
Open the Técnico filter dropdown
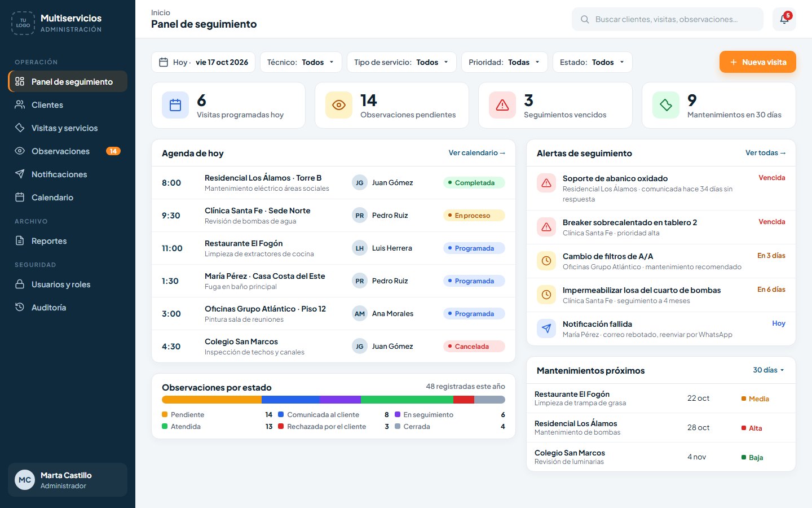(x=301, y=62)
